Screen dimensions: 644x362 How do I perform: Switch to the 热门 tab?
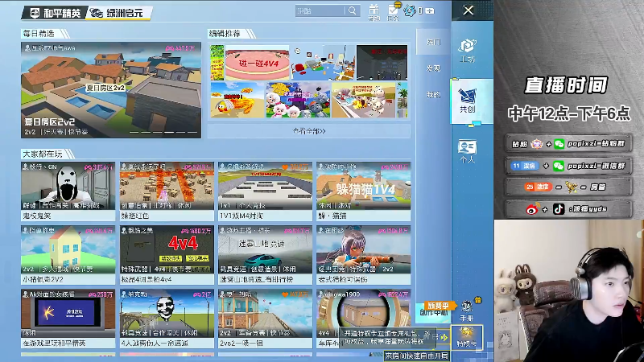(433, 42)
